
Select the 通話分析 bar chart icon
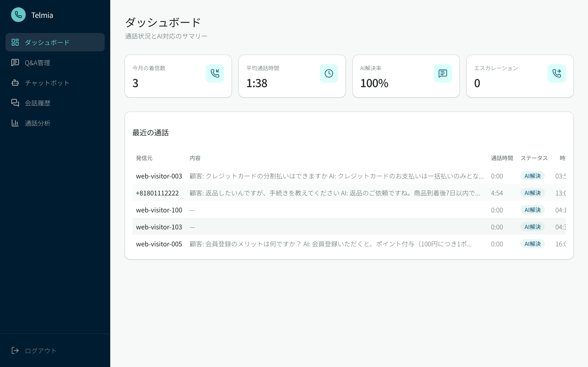pyautogui.click(x=15, y=123)
